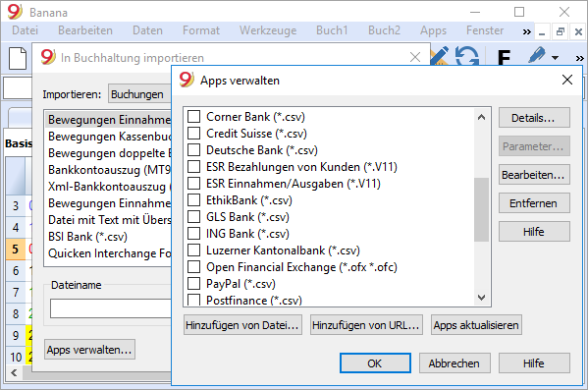Click the Apps aktualisieren button
Screen dimensions: 588x390
pos(476,325)
